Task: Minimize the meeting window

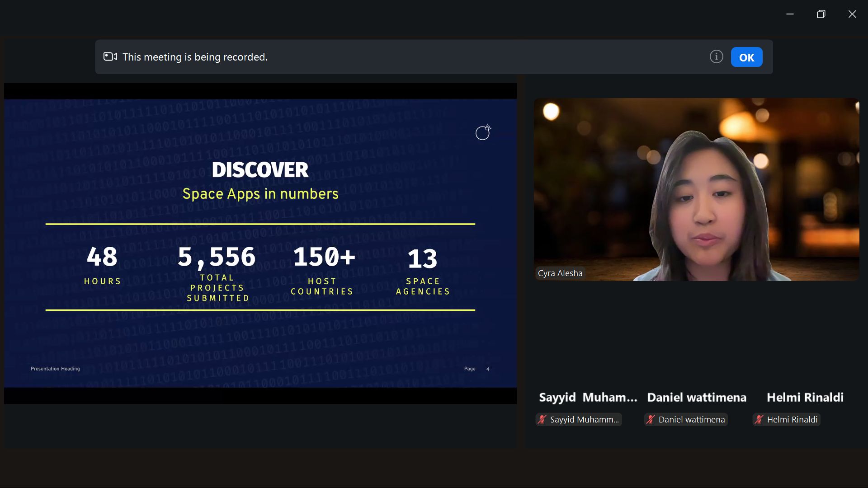Action: pyautogui.click(x=790, y=14)
